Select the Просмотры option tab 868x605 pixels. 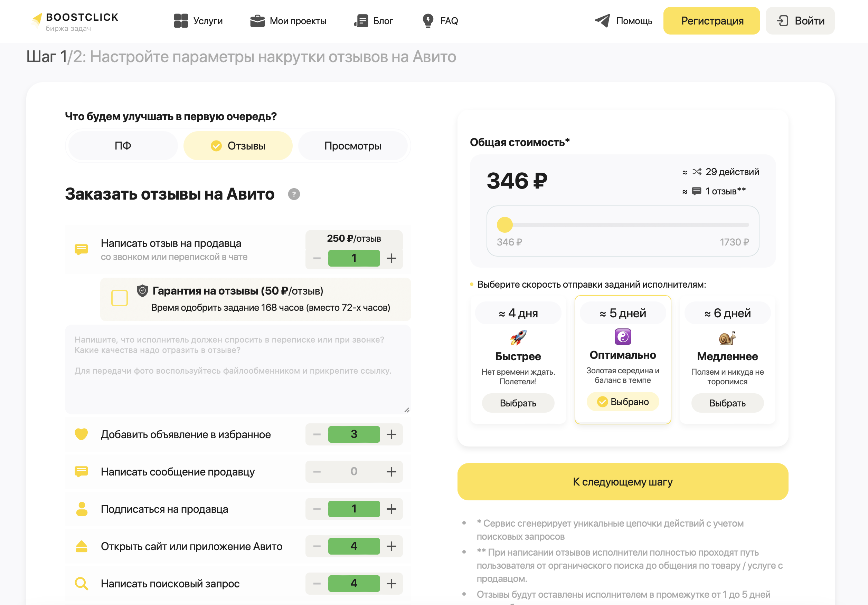[x=353, y=146]
